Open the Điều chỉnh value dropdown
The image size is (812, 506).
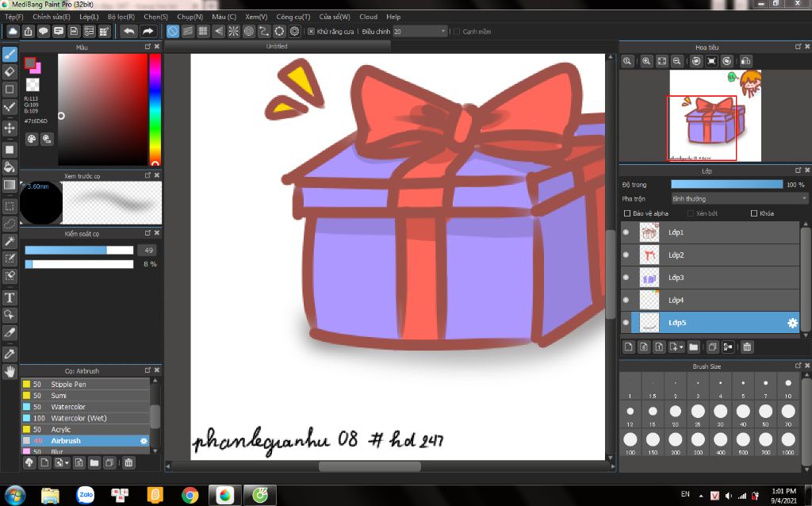pyautogui.click(x=420, y=32)
